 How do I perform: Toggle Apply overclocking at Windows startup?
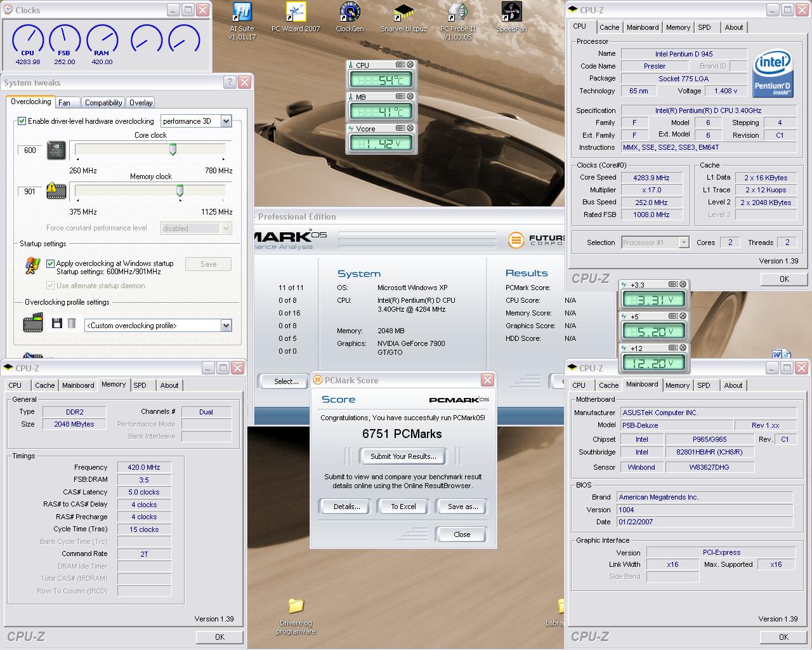pyautogui.click(x=51, y=263)
